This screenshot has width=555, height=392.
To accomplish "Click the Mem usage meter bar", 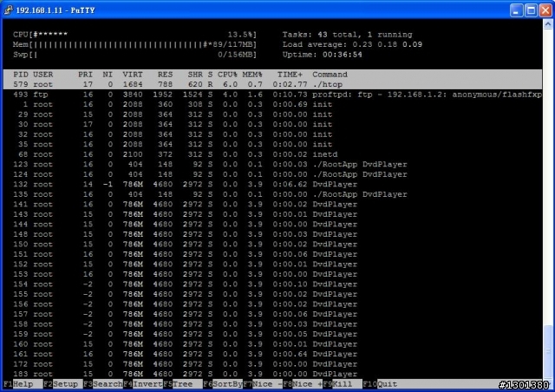I will [134, 44].
